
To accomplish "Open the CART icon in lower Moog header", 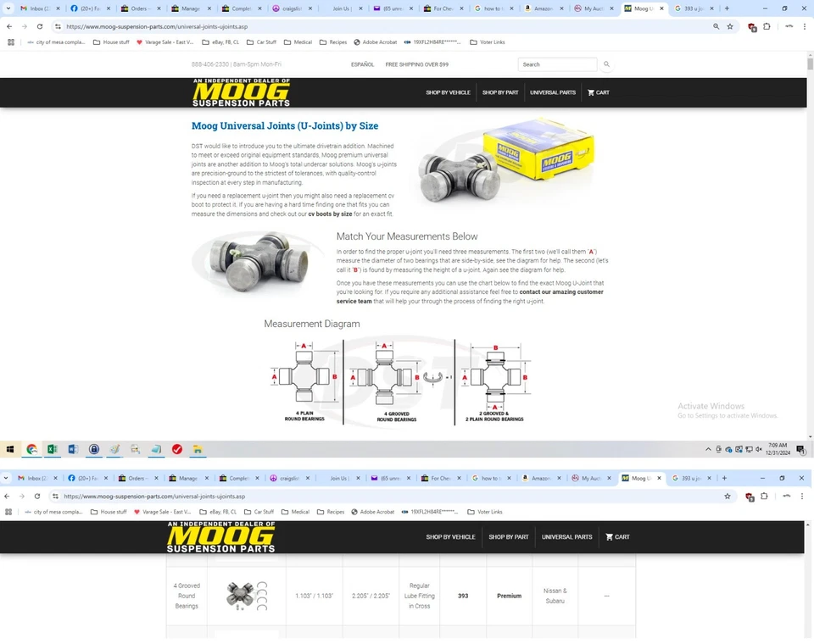I will click(617, 537).
